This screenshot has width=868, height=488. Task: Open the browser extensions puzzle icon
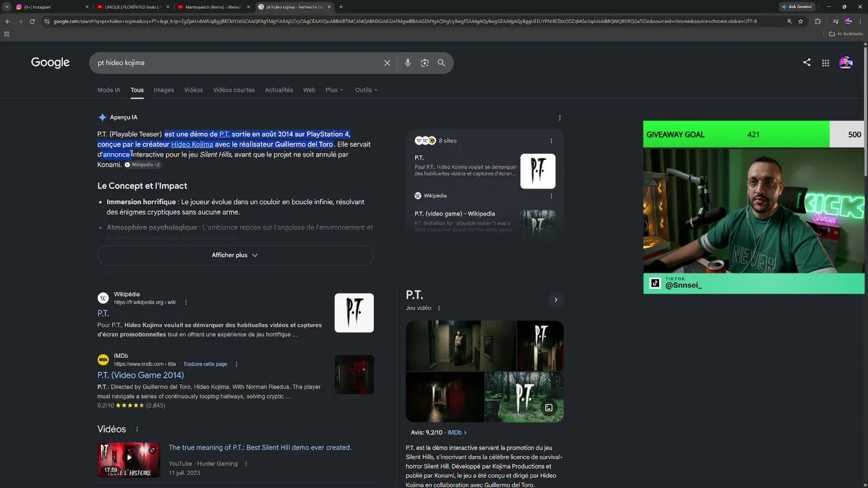[817, 21]
